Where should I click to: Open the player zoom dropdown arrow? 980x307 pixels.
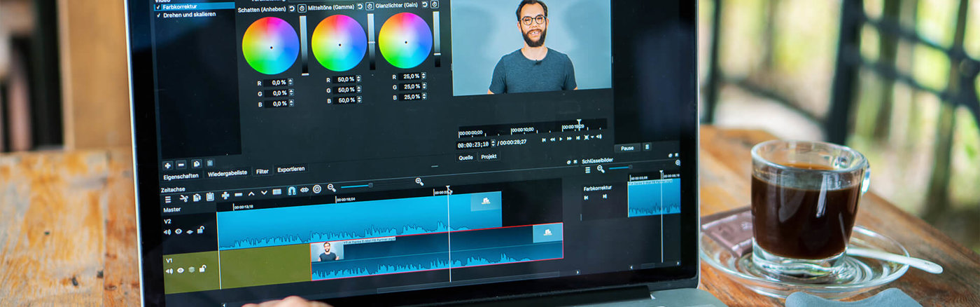pyautogui.click(x=592, y=137)
